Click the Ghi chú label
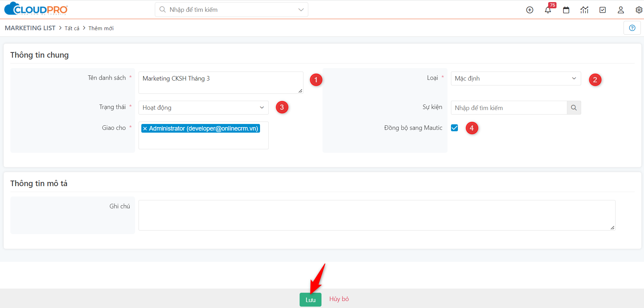 (x=120, y=206)
